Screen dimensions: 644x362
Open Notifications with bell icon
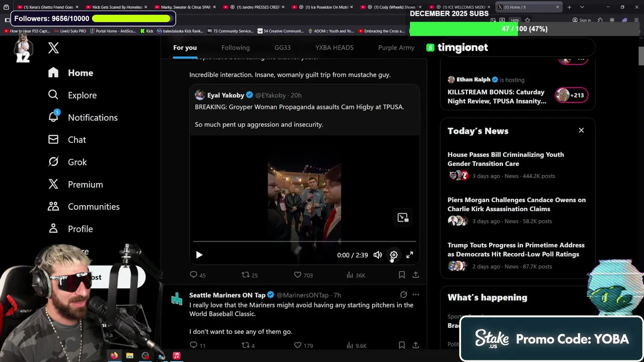[83, 117]
